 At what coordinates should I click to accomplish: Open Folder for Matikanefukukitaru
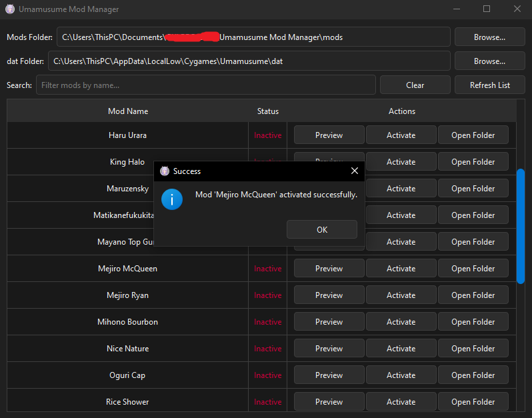pos(473,215)
